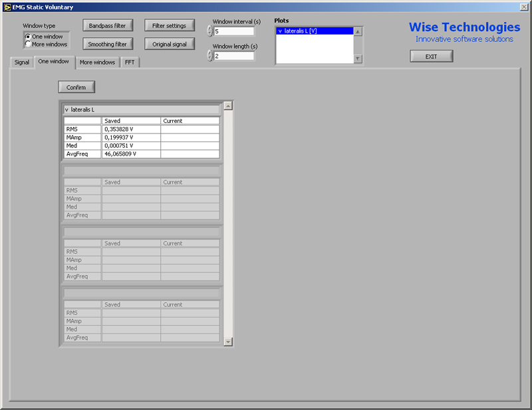This screenshot has width=532, height=410.
Task: Click the saved MAmp value 0,199937 V
Action: click(x=131, y=138)
